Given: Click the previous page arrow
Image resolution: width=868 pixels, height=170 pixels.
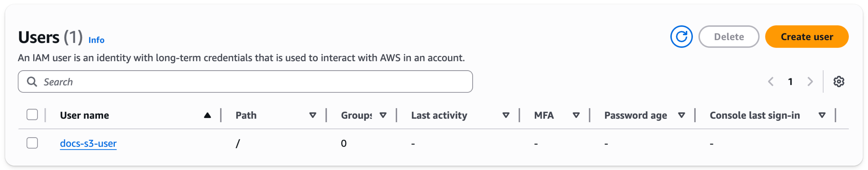Looking at the screenshot, I should click(771, 82).
